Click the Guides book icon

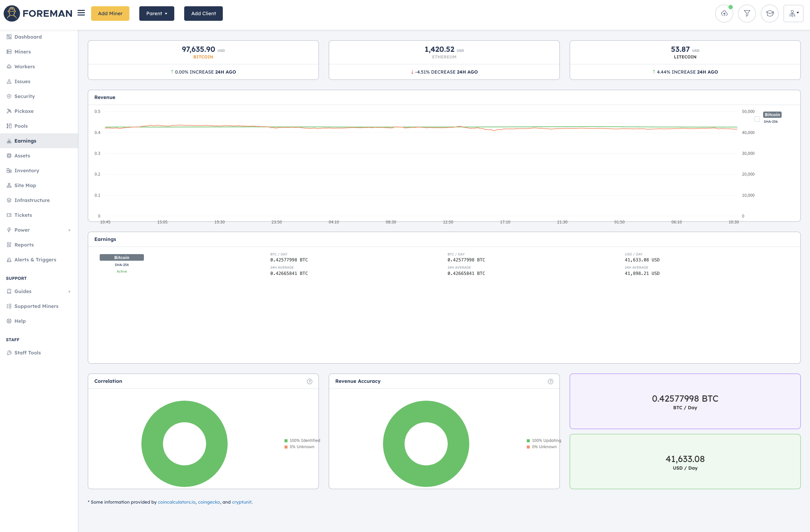click(x=9, y=291)
